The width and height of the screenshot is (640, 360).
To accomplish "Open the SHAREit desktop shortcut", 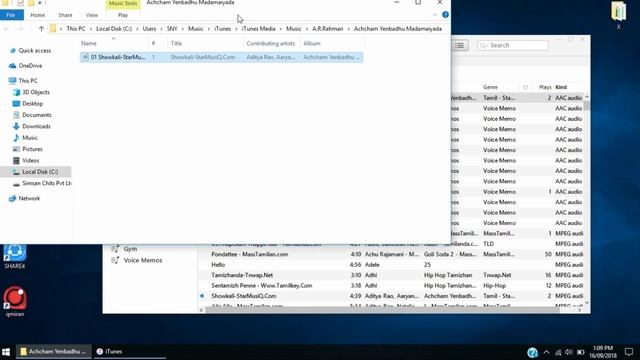I will pyautogui.click(x=15, y=256).
